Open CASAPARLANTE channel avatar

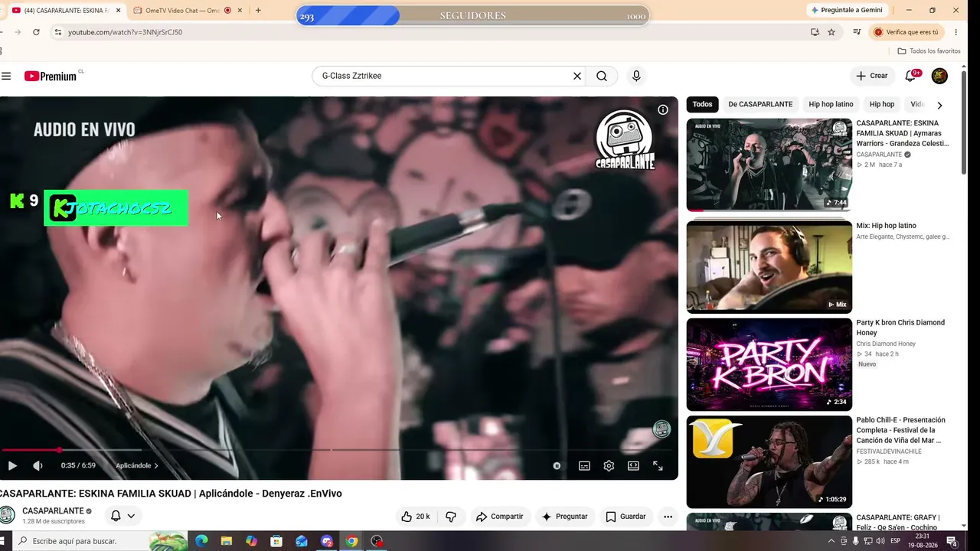coord(7,515)
